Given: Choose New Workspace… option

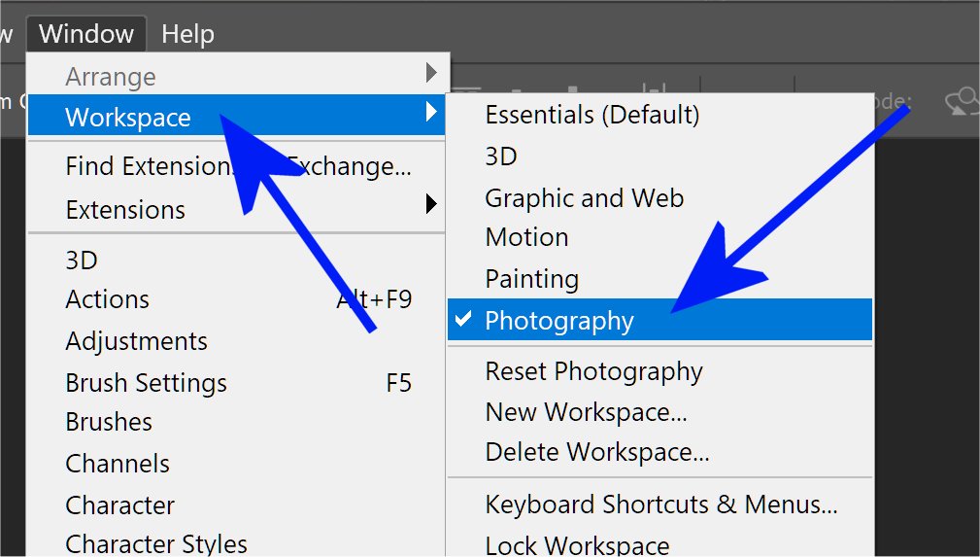Looking at the screenshot, I should [586, 412].
